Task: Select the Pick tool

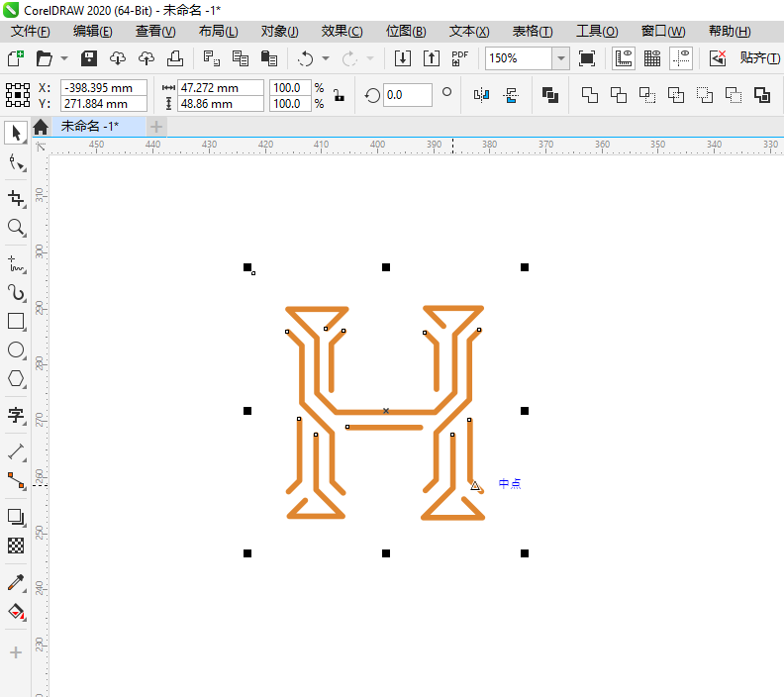Action: pyautogui.click(x=16, y=133)
